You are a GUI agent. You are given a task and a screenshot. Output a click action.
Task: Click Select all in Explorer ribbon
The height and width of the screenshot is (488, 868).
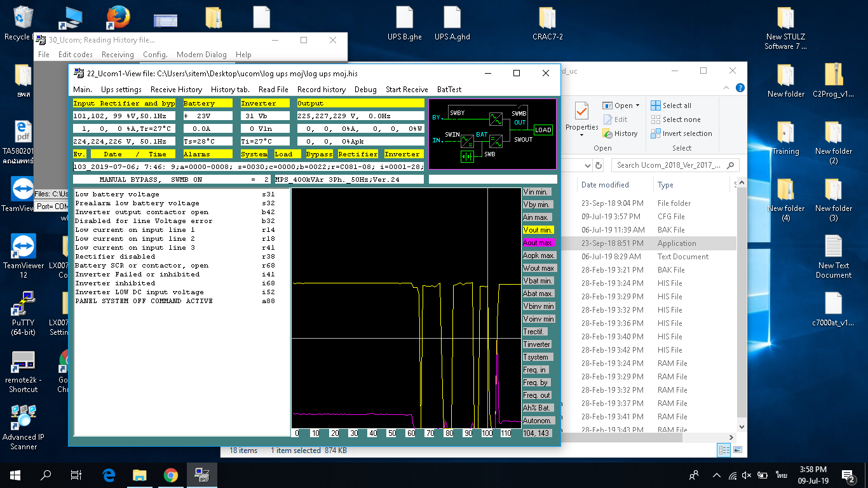[671, 105]
